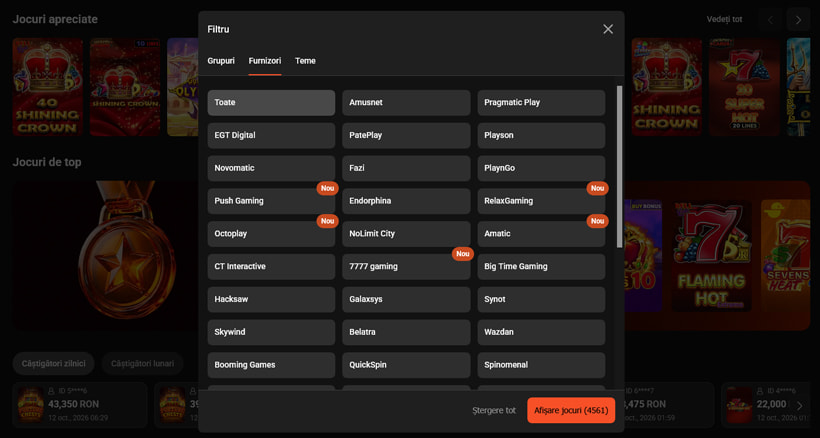Click the provider list vertical scrollbar

619,166
